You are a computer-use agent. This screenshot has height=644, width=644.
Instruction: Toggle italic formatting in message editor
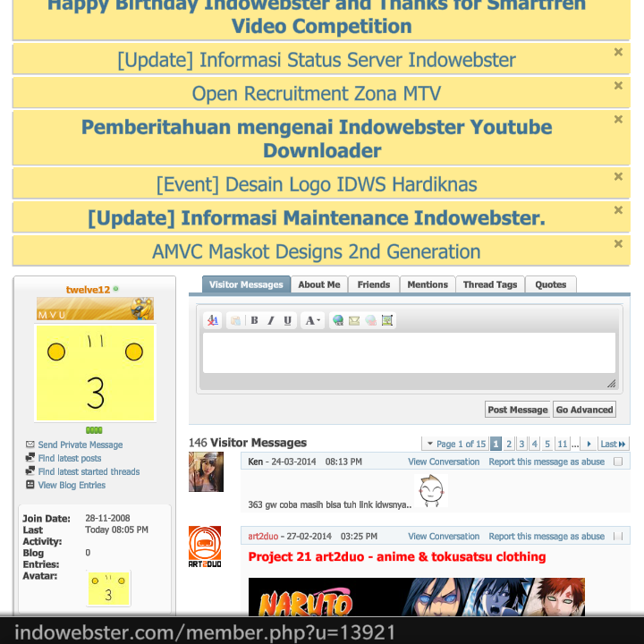click(271, 320)
